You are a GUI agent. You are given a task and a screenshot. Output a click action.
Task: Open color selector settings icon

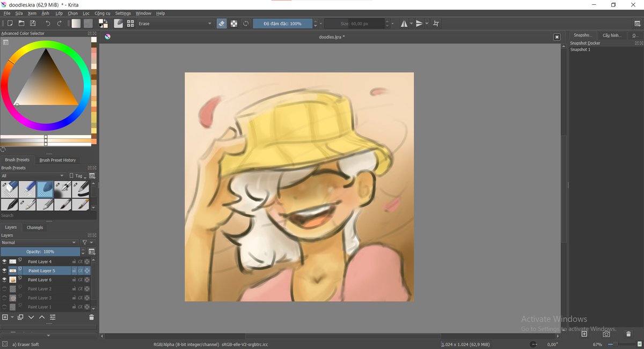pos(5,42)
